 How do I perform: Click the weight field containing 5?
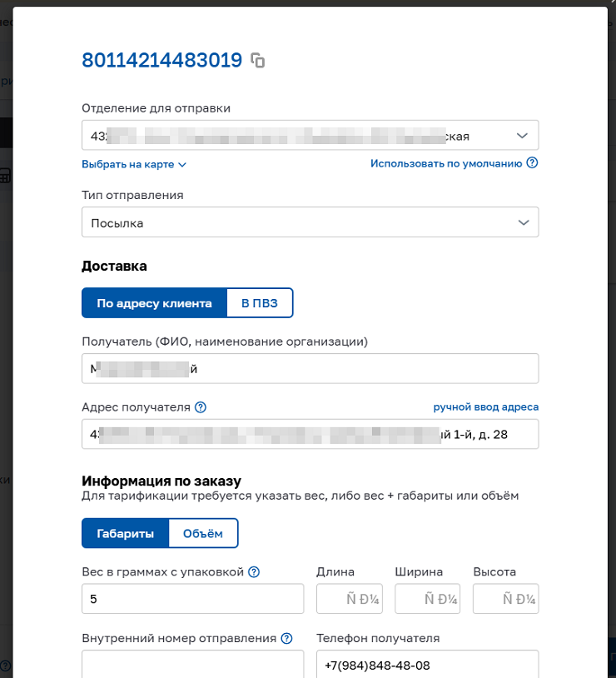192,599
